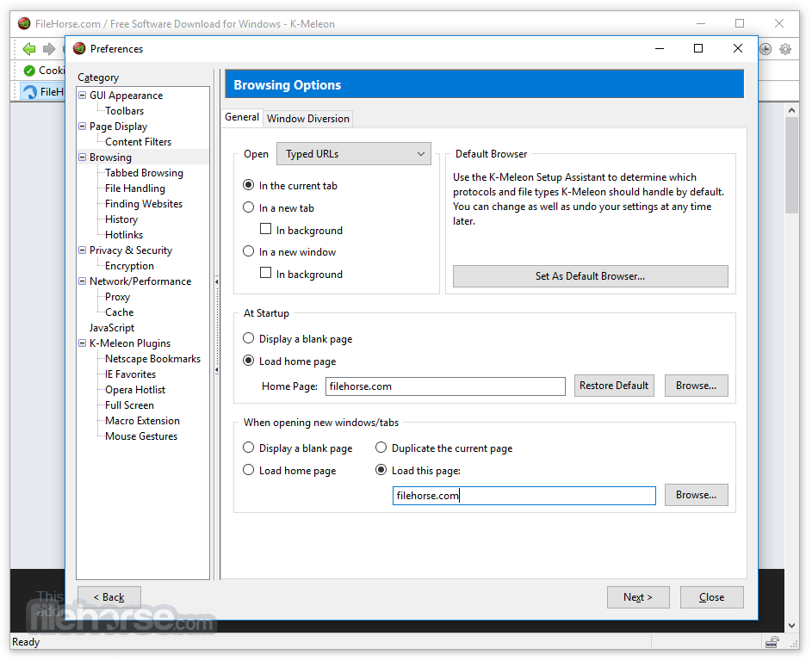Click scroll down arrow in K-Meleon window
The height and width of the screenshot is (661, 812).
click(x=791, y=626)
